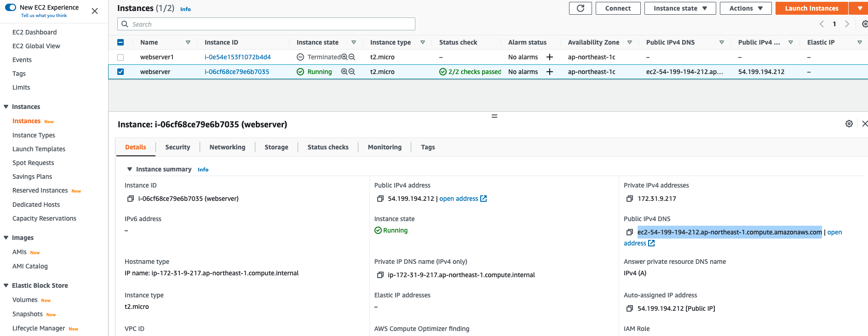Sort by the Name column arrow

pos(188,42)
